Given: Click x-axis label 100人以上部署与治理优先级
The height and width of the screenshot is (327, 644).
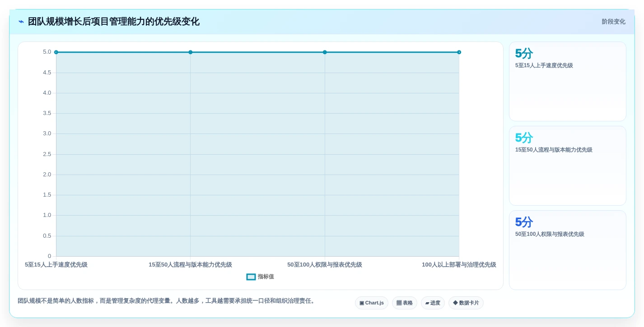Looking at the screenshot, I should pos(459,265).
